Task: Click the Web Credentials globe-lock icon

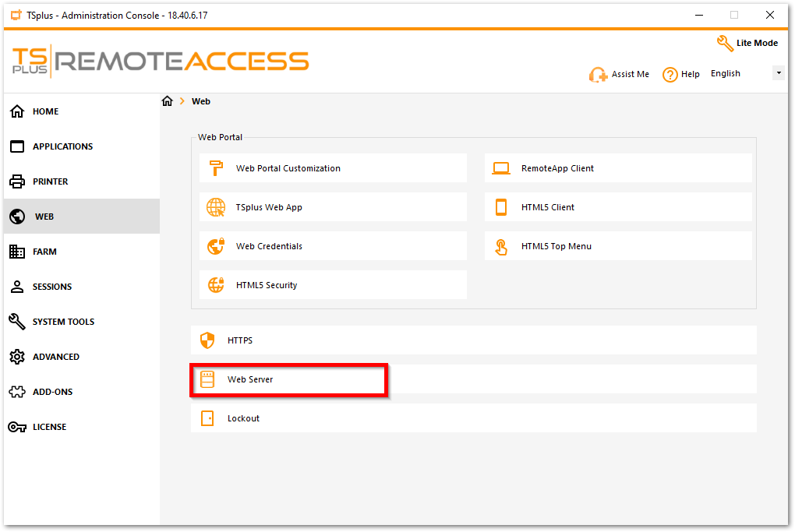Action: tap(216, 246)
